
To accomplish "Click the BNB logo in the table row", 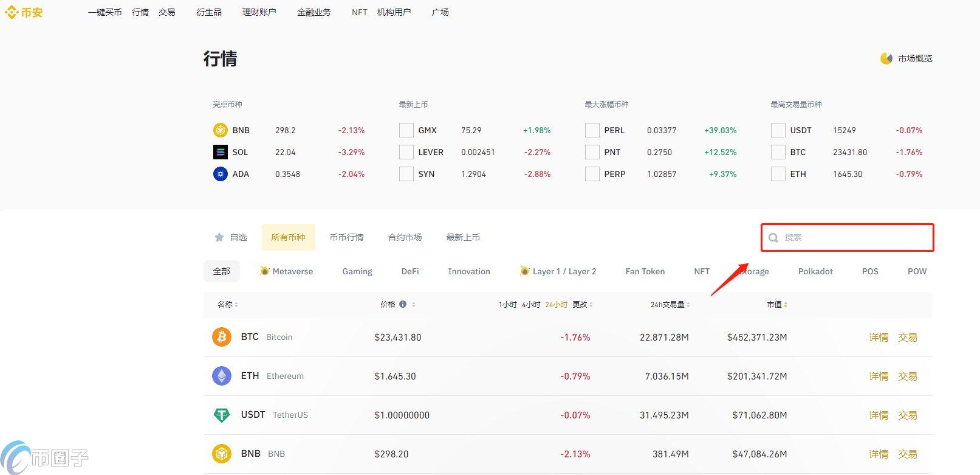I will pyautogui.click(x=222, y=454).
